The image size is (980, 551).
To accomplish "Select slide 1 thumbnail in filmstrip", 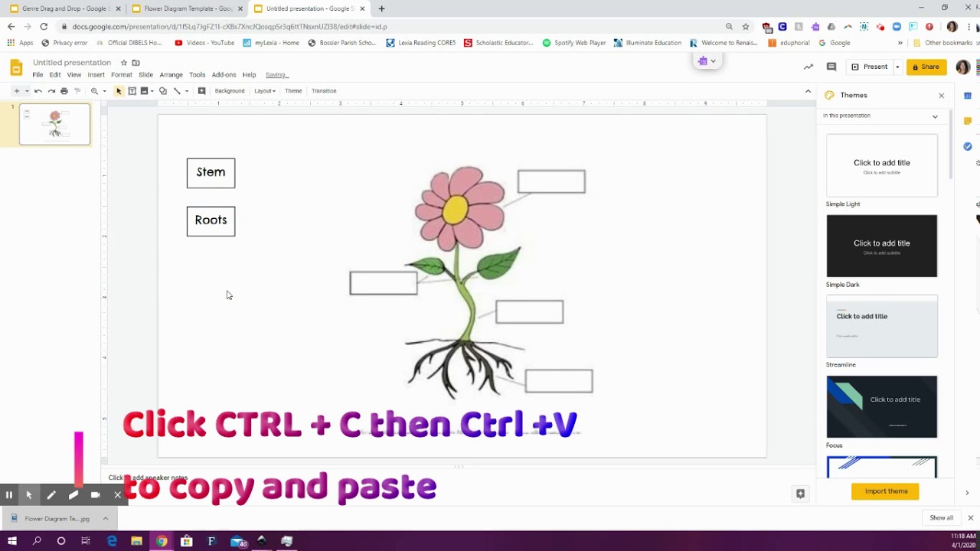I will [54, 124].
